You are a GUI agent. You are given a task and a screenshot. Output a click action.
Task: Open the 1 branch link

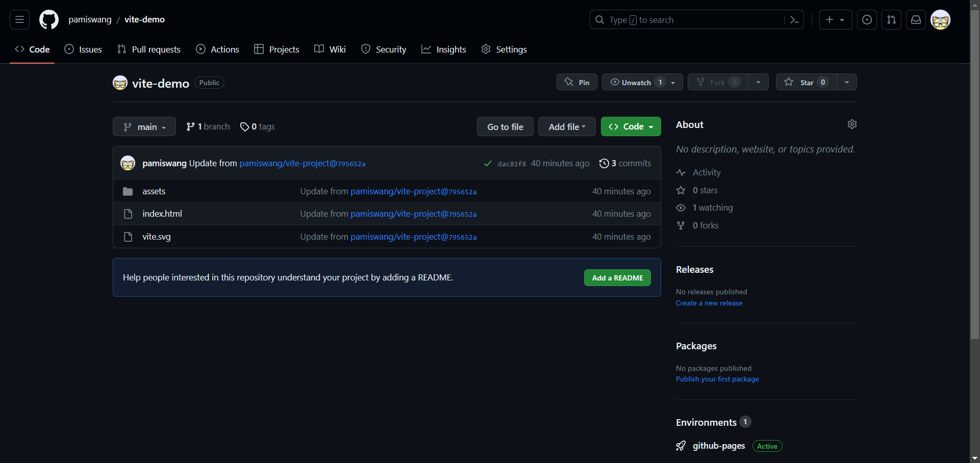point(208,126)
